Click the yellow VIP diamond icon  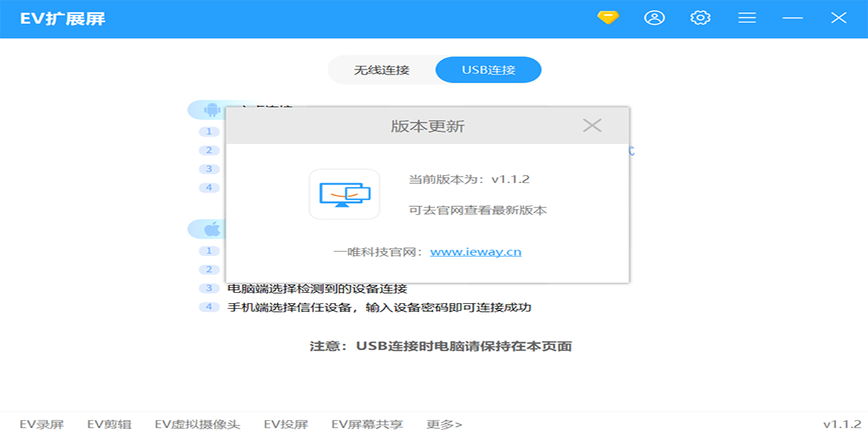[608, 18]
